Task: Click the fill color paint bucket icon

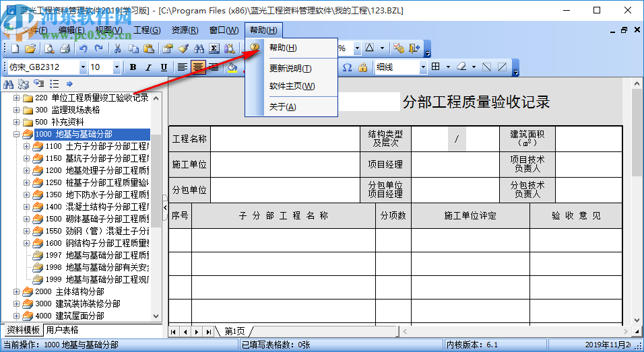Action: 232,68
